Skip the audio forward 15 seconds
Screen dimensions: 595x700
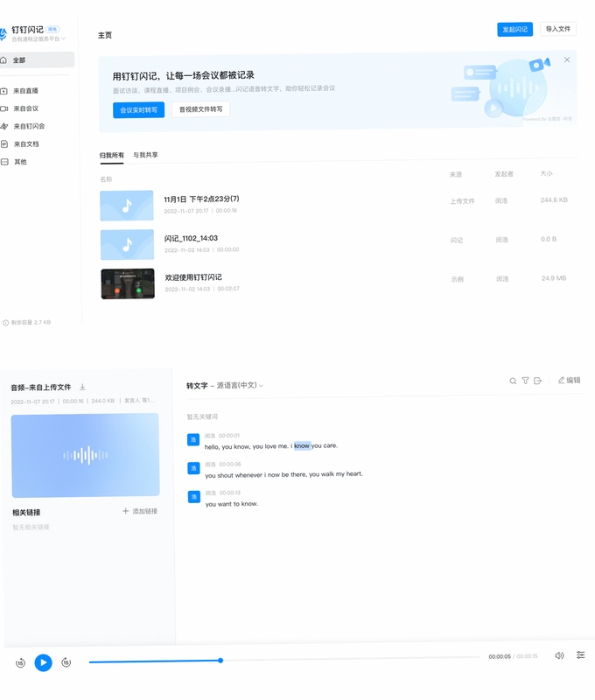click(66, 662)
